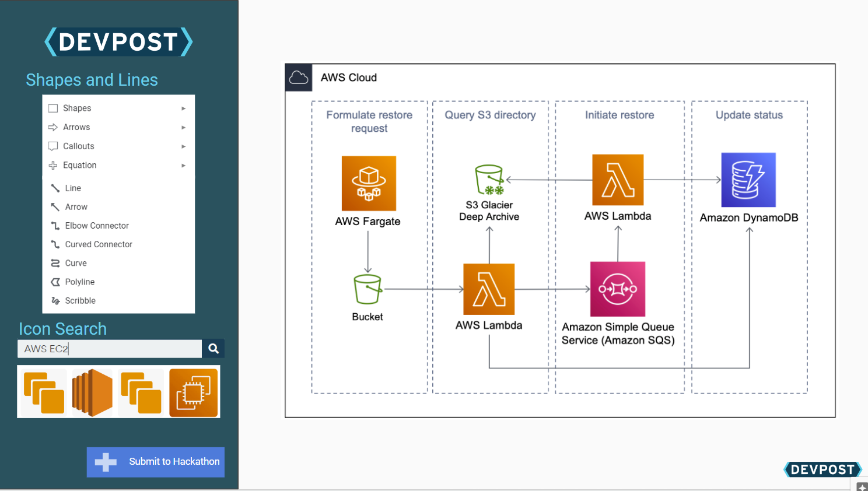This screenshot has height=491, width=868.
Task: Click the S3 Glacier Deep Archive icon
Action: tap(489, 180)
